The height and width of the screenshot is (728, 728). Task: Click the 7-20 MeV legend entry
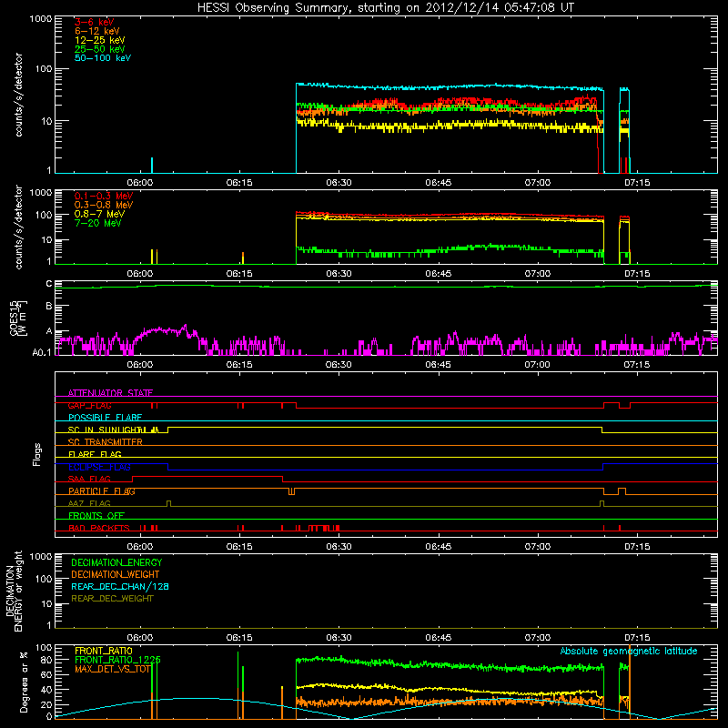tap(97, 223)
